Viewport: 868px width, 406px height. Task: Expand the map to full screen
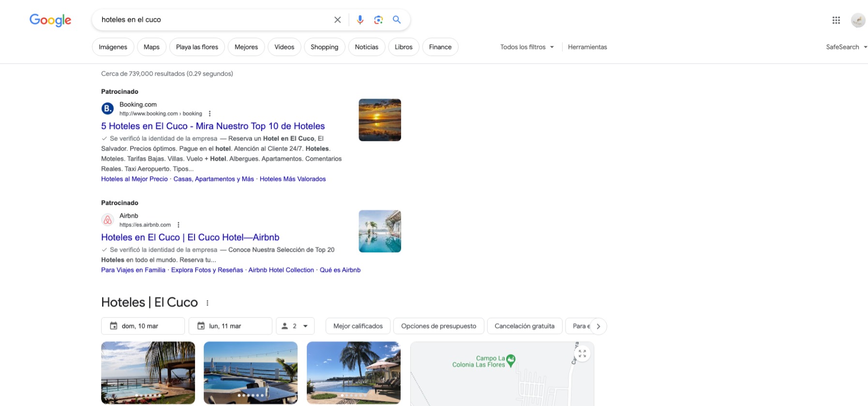[x=582, y=354]
